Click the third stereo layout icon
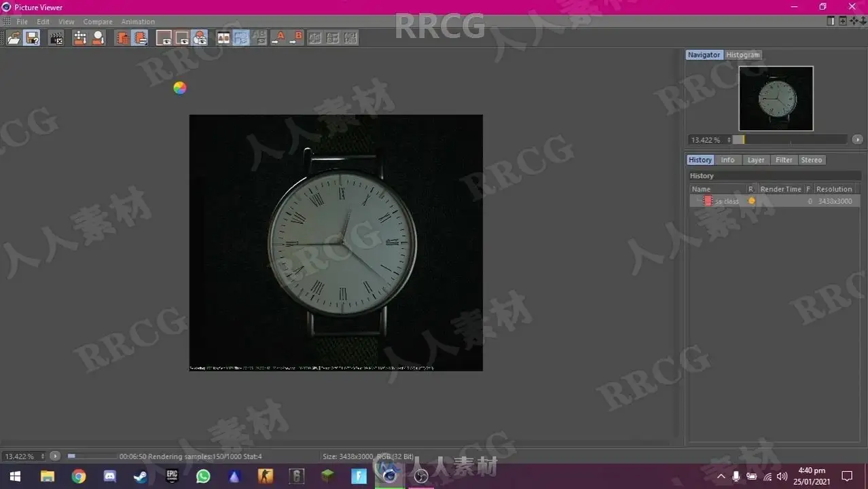Screen dimensions: 868x489 [x=350, y=38]
